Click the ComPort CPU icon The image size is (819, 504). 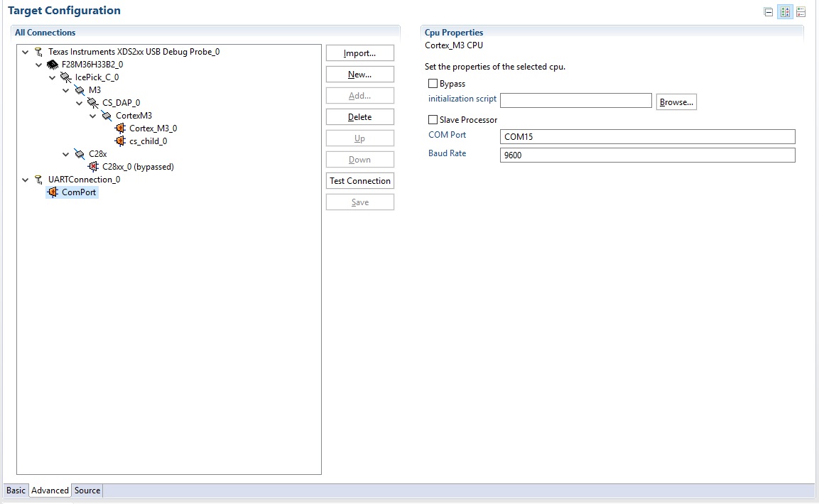[x=52, y=192]
